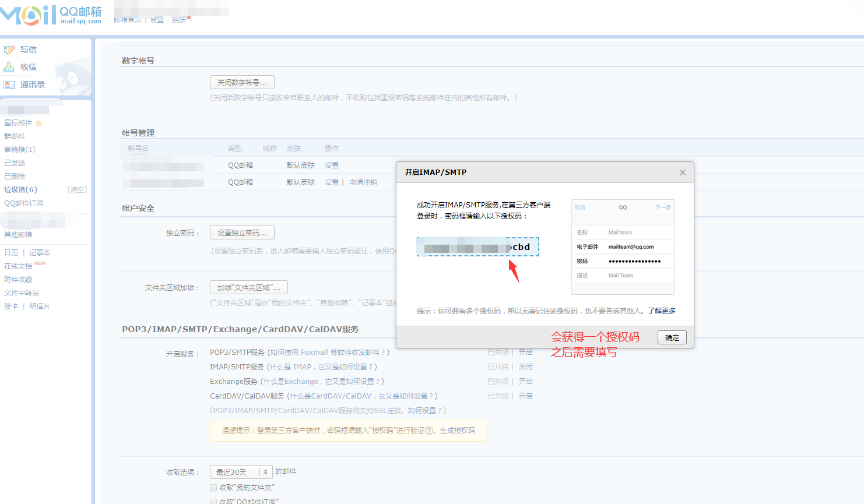This screenshot has width=864, height=504.
Task: Click the authorization code box
Action: pyautogui.click(x=477, y=247)
